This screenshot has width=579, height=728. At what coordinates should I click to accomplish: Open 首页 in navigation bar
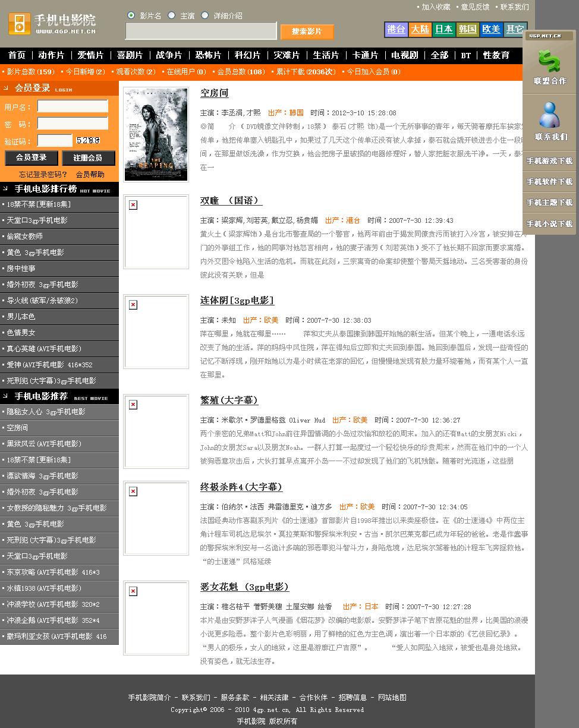[x=17, y=55]
